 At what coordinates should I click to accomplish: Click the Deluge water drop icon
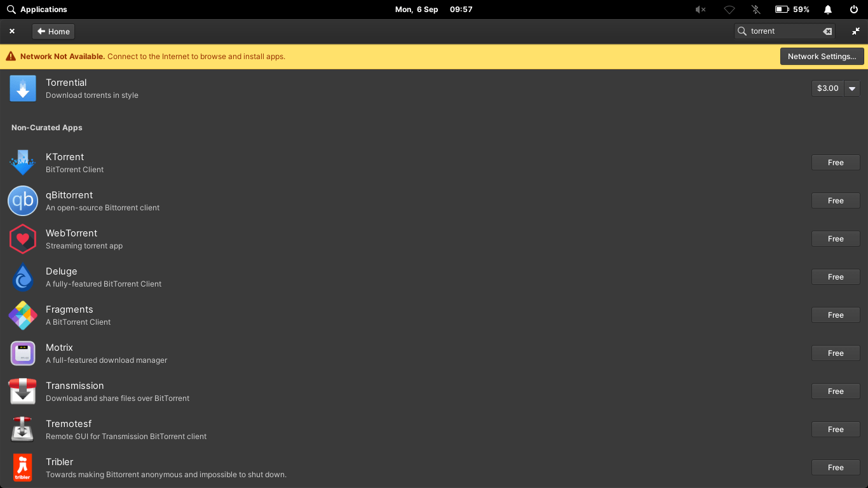[x=23, y=277]
